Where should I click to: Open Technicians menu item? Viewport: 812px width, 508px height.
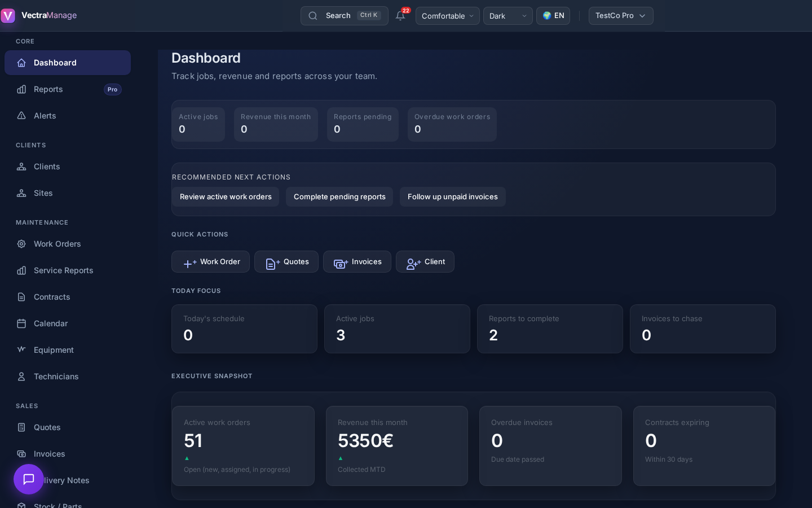(x=68, y=376)
